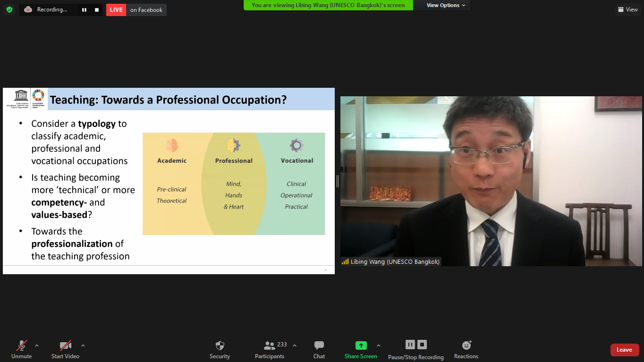Pause recording from bottom toolbar
Screen dimensions: 644x362
pos(410,345)
